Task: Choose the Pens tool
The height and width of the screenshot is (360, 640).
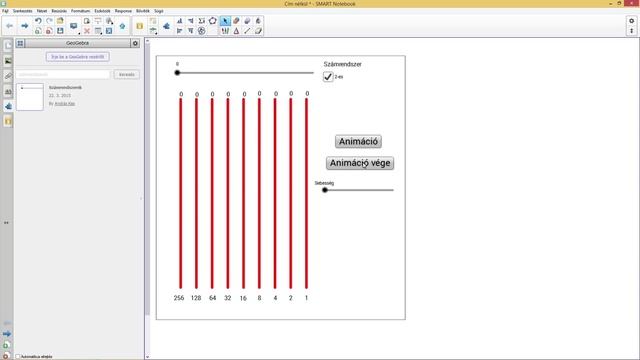Action: [225, 31]
